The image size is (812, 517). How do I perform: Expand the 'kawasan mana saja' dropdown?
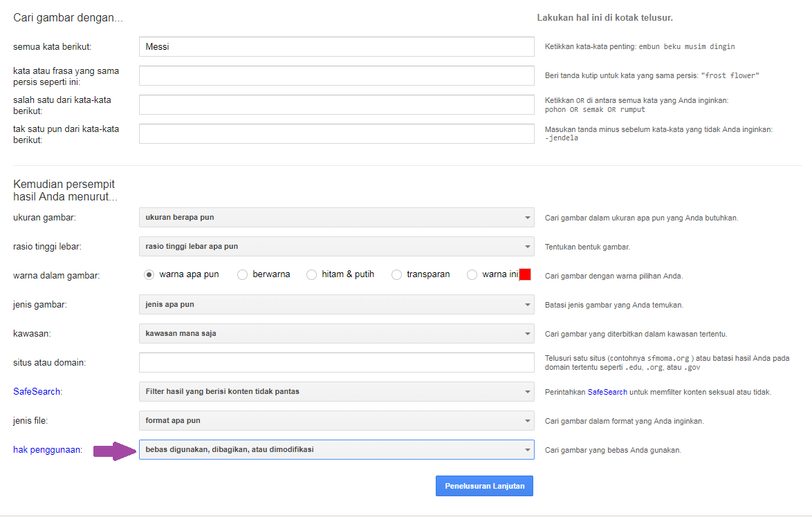pos(336,333)
